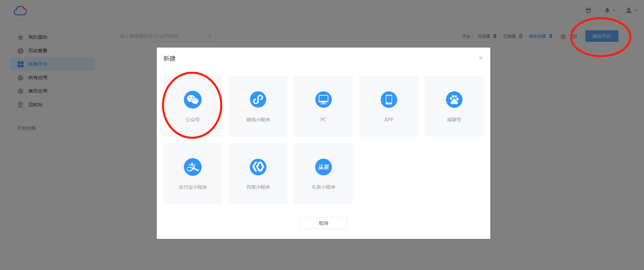This screenshot has height=270, width=644.
Task: Click the trash icon beside 回收站
Action: [x=21, y=104]
